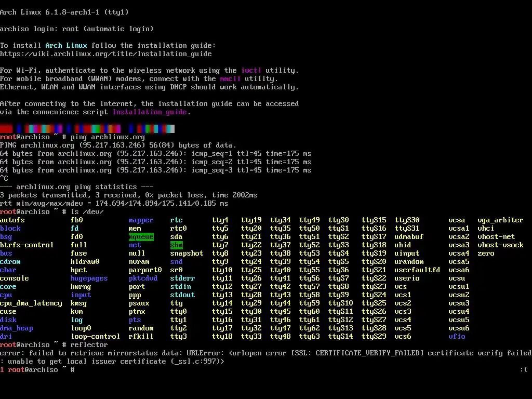Click the 'unable to get local issuer certificate' line
532x399 pixels.
pyautogui.click(x=112, y=362)
